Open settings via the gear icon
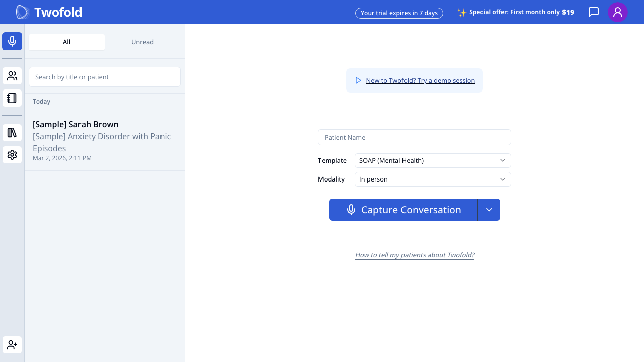Image resolution: width=644 pixels, height=362 pixels. (x=12, y=155)
